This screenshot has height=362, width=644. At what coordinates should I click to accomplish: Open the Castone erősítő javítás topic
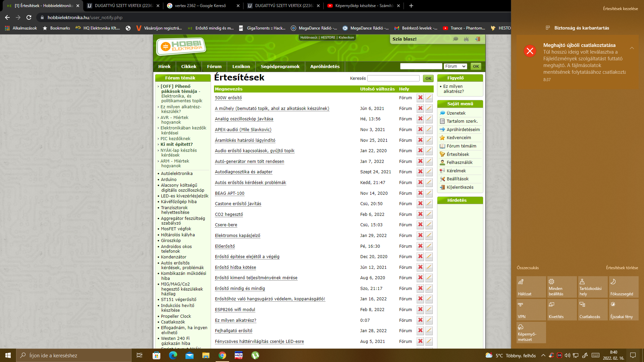[238, 204]
